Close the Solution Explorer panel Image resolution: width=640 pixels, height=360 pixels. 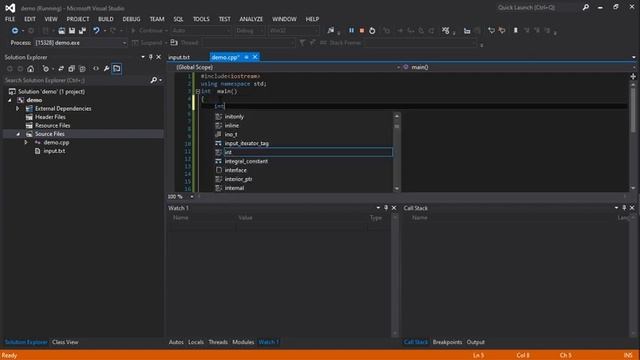tap(159, 57)
